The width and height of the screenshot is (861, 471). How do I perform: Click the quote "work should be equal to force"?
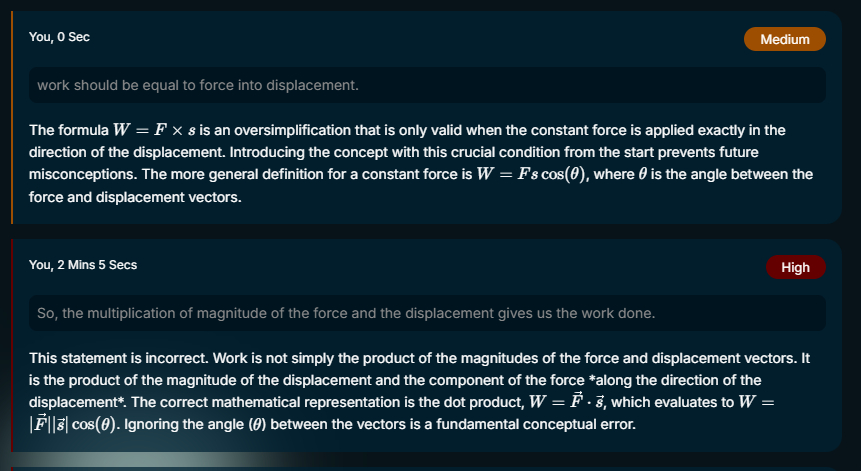click(x=197, y=85)
